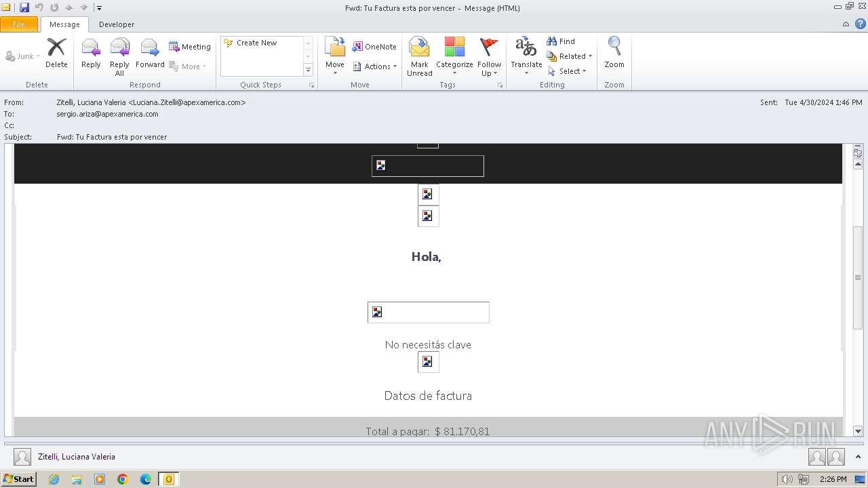Open the Move to folder menu
Viewport: 868px width, 488px height.
[335, 56]
